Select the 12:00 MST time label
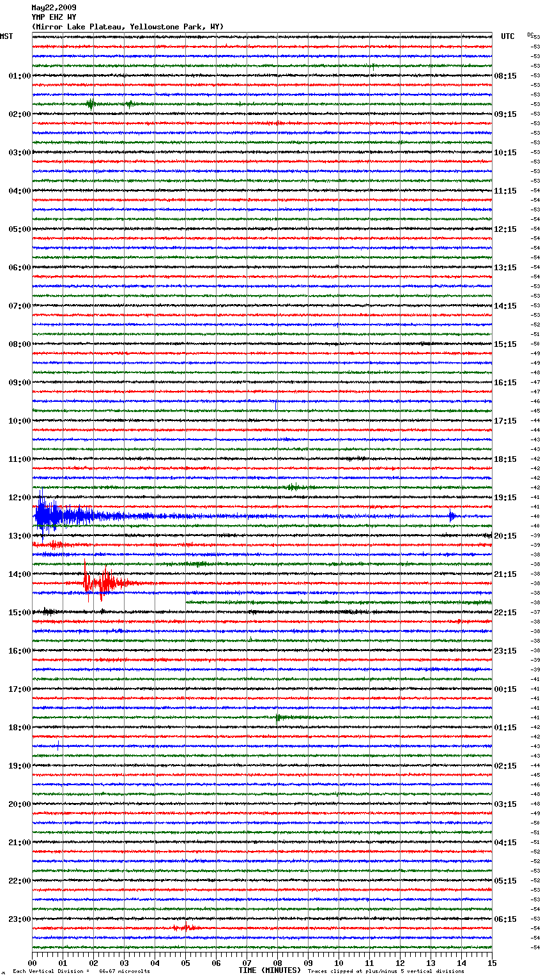The height and width of the screenshot is (980, 543). click(x=19, y=498)
